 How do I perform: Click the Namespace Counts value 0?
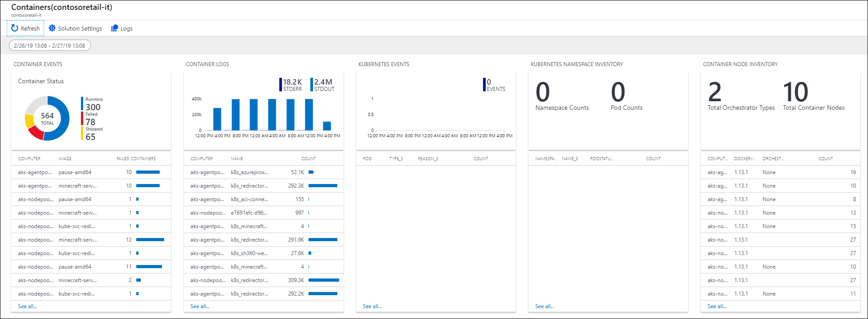click(543, 92)
